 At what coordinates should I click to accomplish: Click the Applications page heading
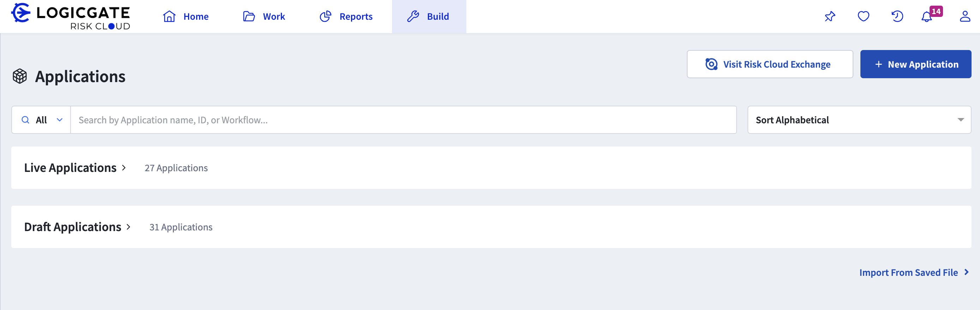[80, 77]
